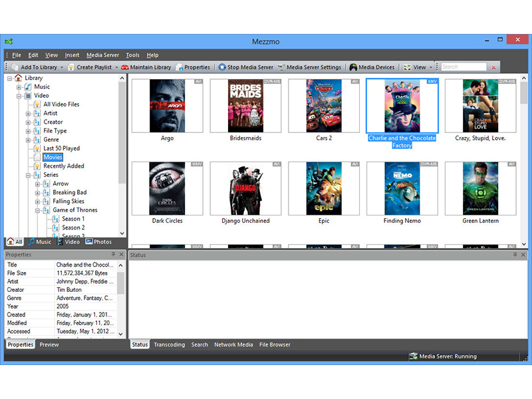The width and height of the screenshot is (532, 399).
Task: Switch to Photos category filter
Action: pos(98,241)
